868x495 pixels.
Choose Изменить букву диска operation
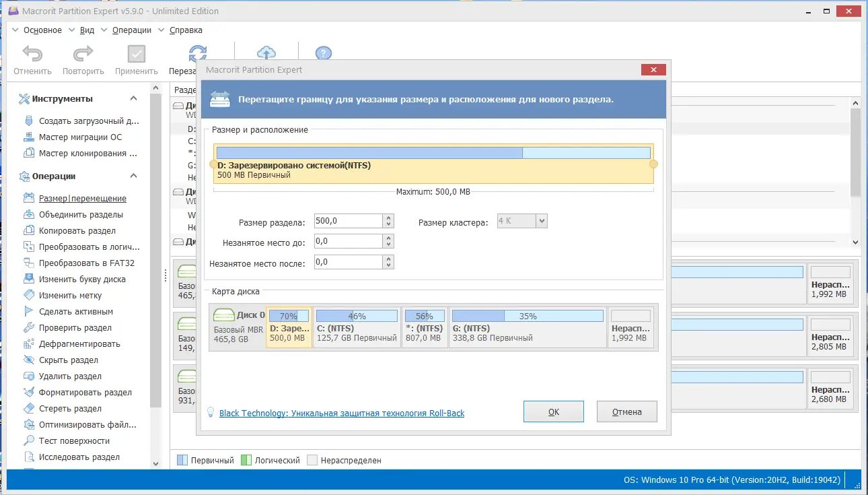tap(74, 279)
